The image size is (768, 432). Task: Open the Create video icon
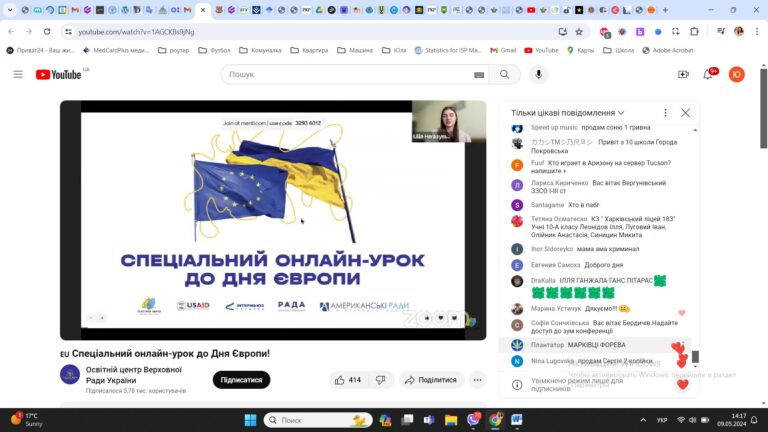pyautogui.click(x=683, y=74)
